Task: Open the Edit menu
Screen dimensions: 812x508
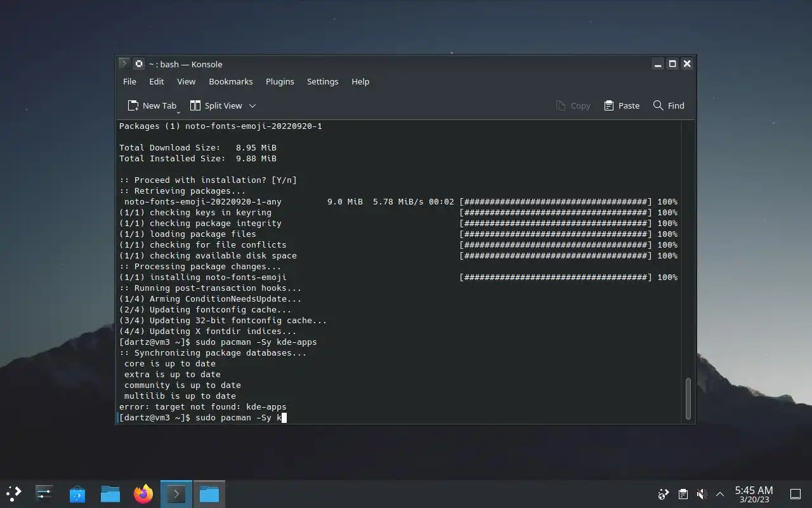Action: coord(156,81)
